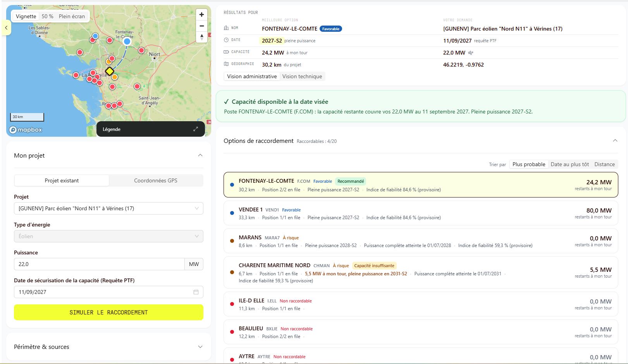628x364 pixels.
Task: Click the Capacité disponible à la date visée heading
Action: click(x=280, y=101)
